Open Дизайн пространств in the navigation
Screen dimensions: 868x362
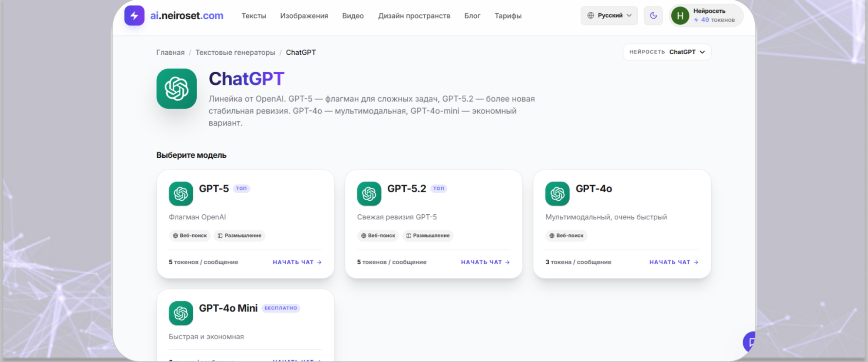pyautogui.click(x=414, y=16)
